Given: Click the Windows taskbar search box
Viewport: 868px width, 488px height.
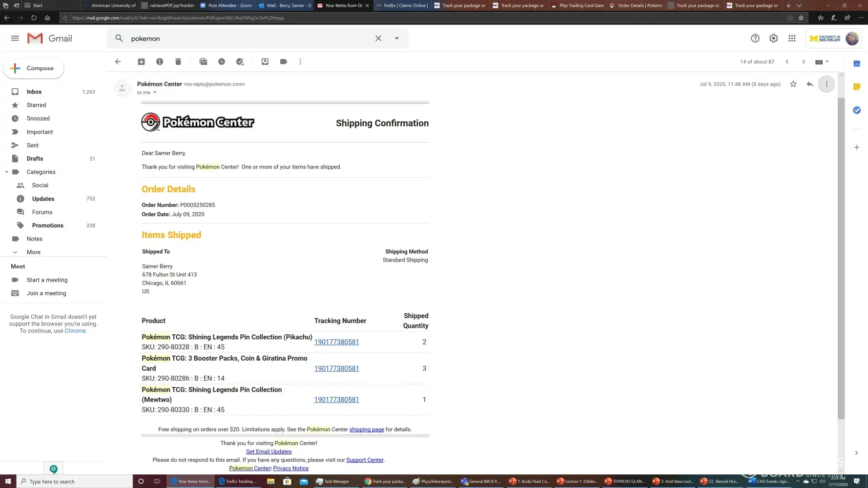Looking at the screenshot, I should (75, 481).
